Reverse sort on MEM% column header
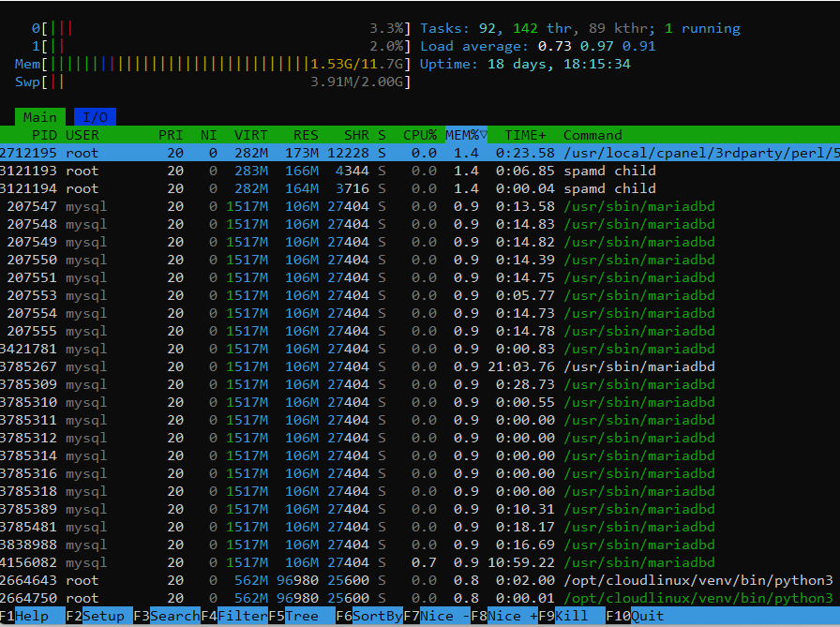 coord(466,135)
